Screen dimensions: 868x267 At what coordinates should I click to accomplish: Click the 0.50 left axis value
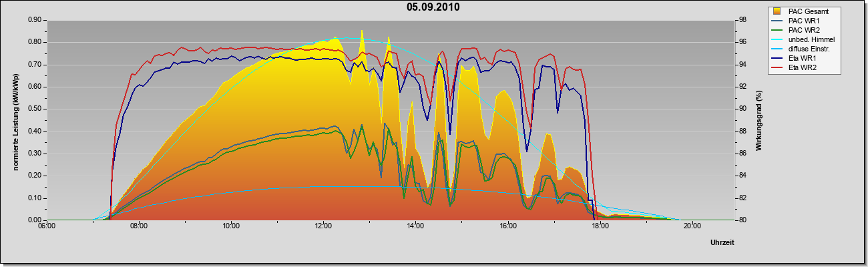35,109
